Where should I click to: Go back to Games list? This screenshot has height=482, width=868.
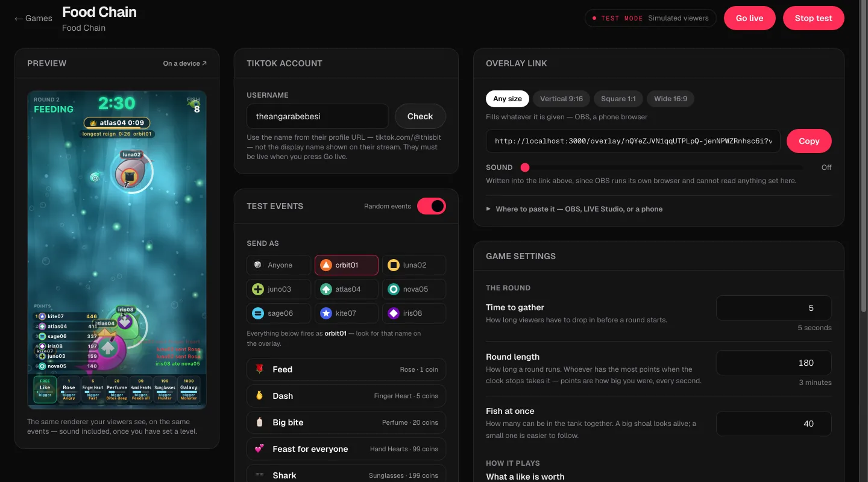(33, 18)
